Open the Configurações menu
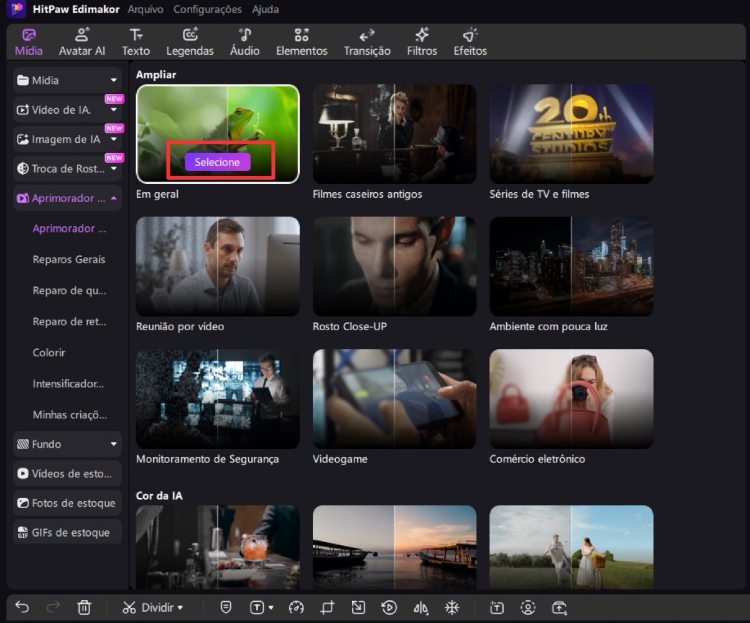The image size is (750, 623). point(208,9)
